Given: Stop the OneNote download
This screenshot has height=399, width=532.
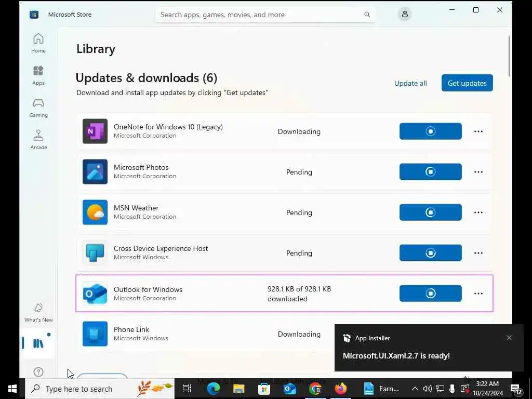Looking at the screenshot, I should (x=430, y=131).
